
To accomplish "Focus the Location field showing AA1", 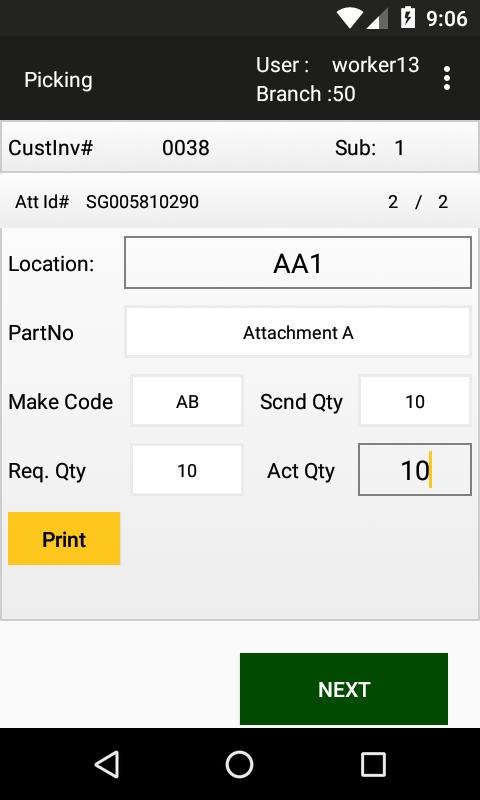I will [298, 263].
